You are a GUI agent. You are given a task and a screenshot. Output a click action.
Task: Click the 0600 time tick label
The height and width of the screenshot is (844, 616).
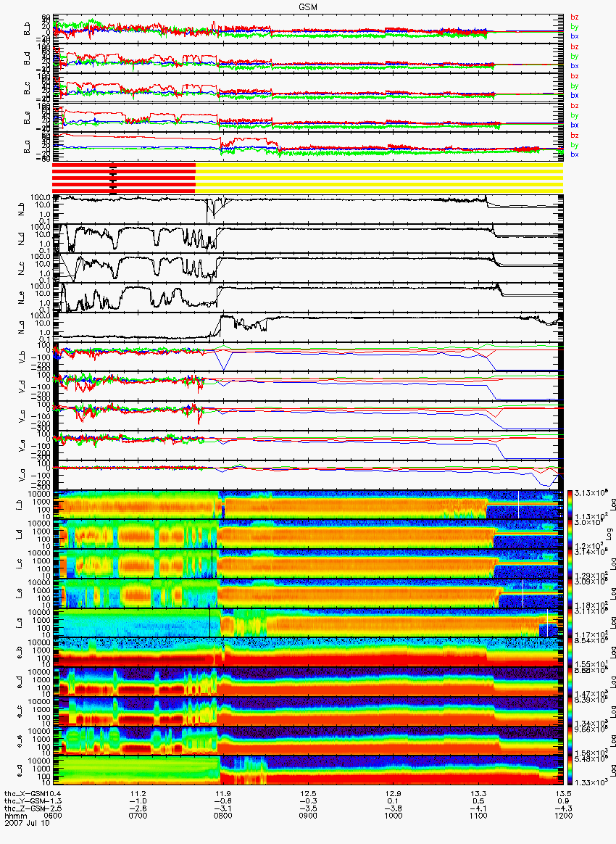click(53, 816)
